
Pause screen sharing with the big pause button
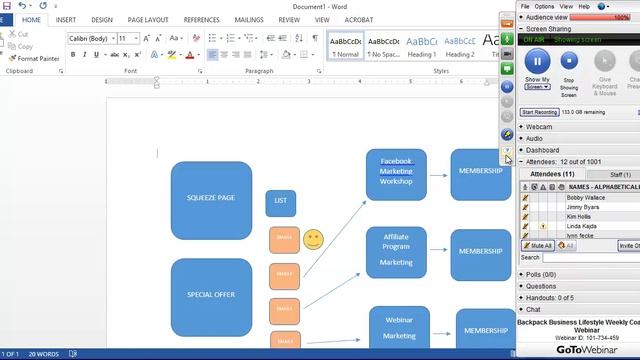pos(537,61)
